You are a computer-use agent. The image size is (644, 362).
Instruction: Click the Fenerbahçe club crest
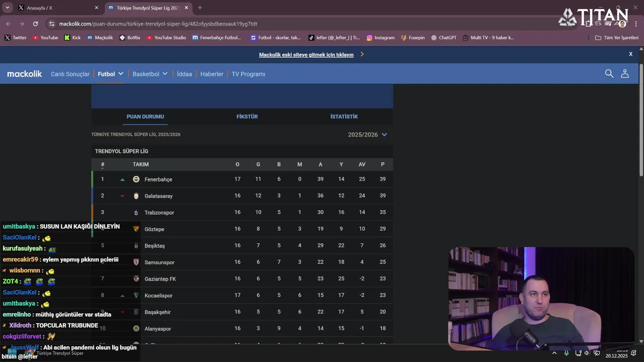coord(136,179)
